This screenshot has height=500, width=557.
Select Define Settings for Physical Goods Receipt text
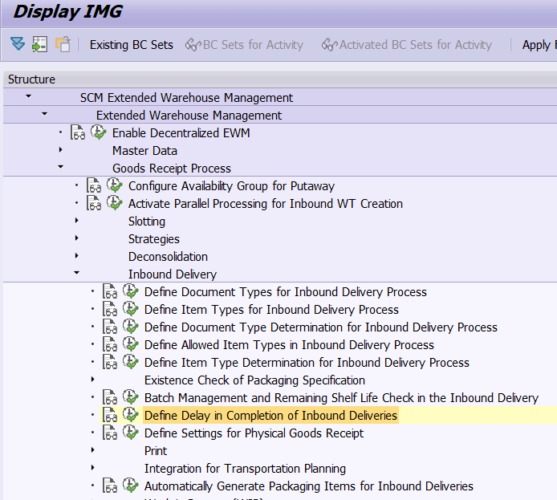[x=254, y=433]
